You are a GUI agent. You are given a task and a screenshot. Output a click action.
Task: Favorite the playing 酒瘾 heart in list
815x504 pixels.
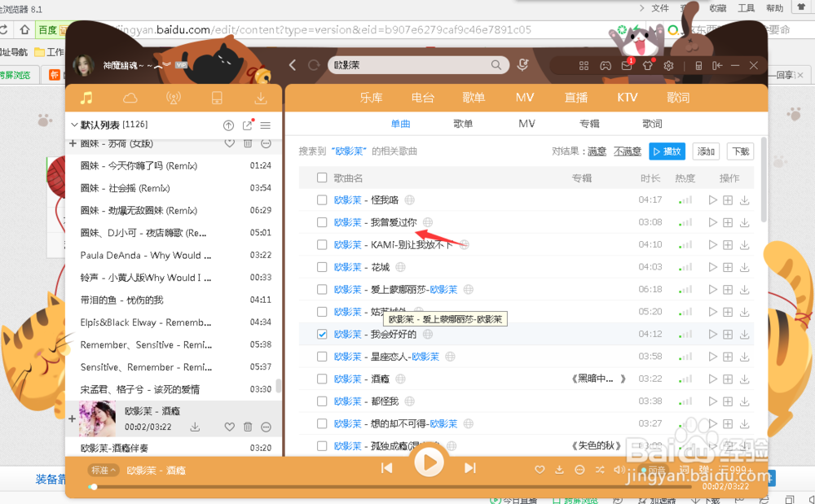pyautogui.click(x=229, y=427)
